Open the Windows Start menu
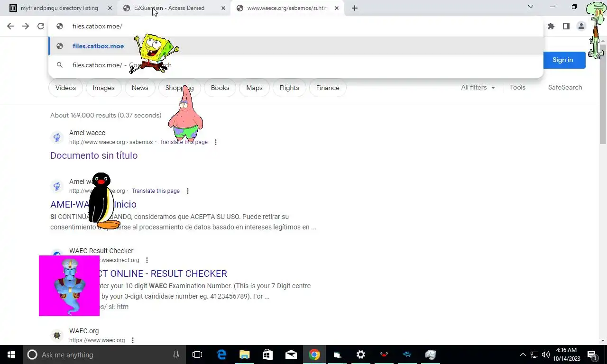The width and height of the screenshot is (607, 364). (x=11, y=355)
